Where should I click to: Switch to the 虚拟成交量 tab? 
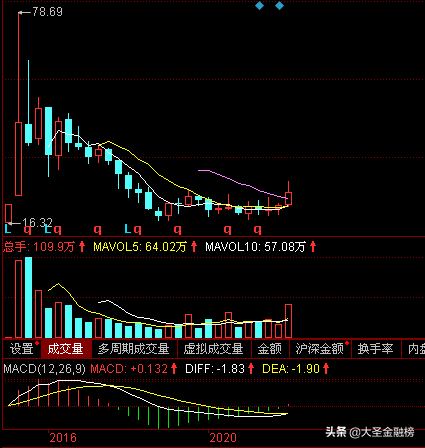click(x=214, y=349)
